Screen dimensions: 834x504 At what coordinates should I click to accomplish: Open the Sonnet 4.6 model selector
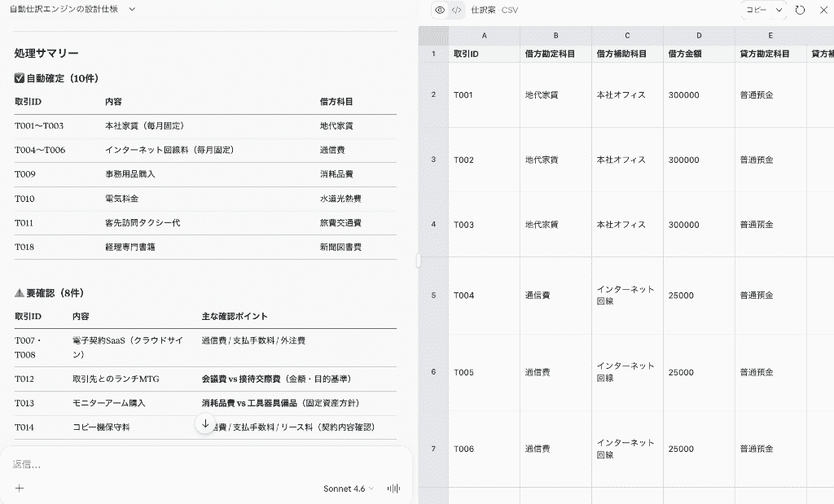pos(349,489)
